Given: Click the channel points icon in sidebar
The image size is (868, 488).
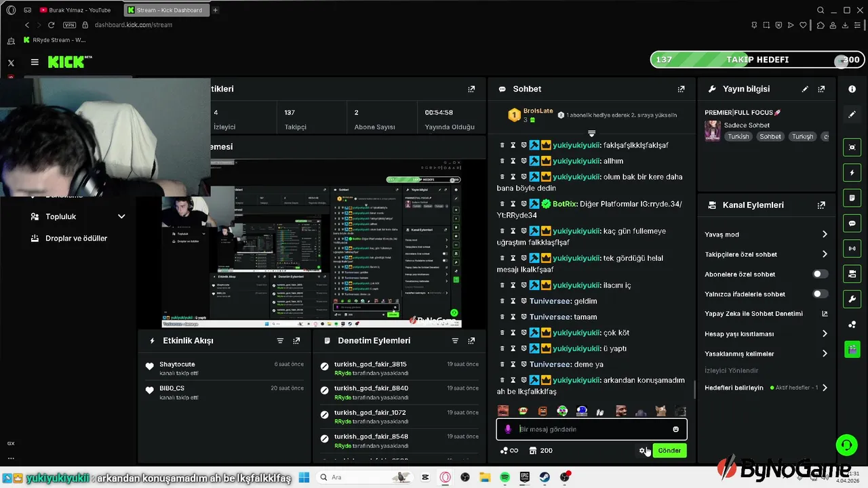Looking at the screenshot, I should (852, 325).
